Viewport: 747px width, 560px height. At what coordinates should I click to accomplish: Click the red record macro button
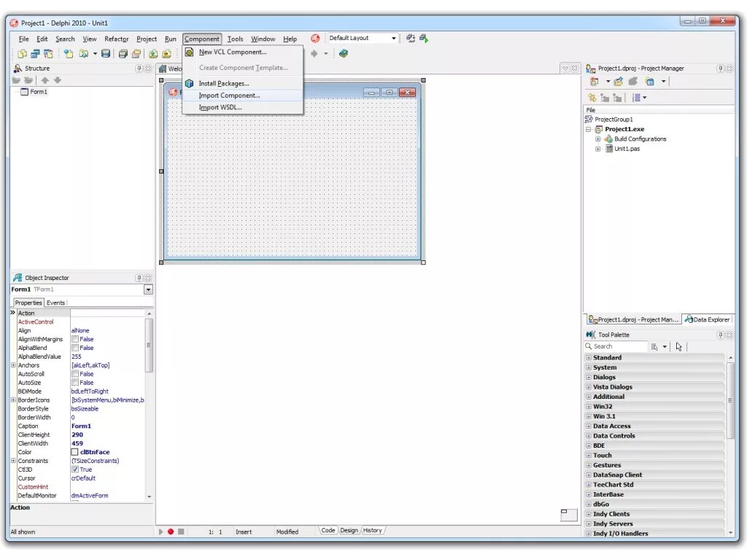click(x=171, y=532)
